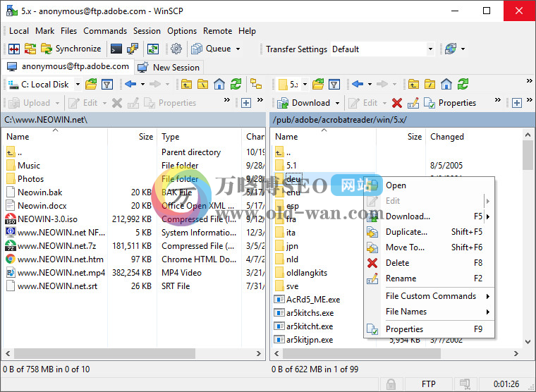Open the Local menu
This screenshot has width=536, height=392.
[x=19, y=31]
